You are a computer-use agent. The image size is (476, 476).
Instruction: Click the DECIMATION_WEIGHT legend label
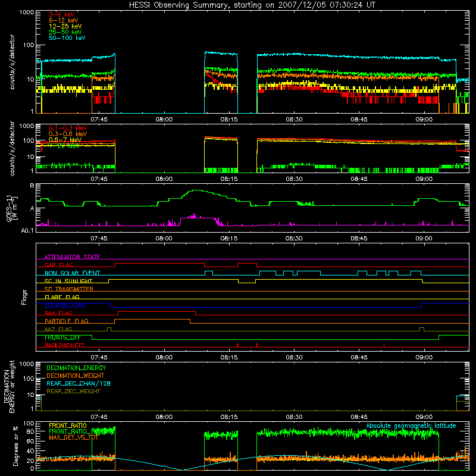(76, 375)
